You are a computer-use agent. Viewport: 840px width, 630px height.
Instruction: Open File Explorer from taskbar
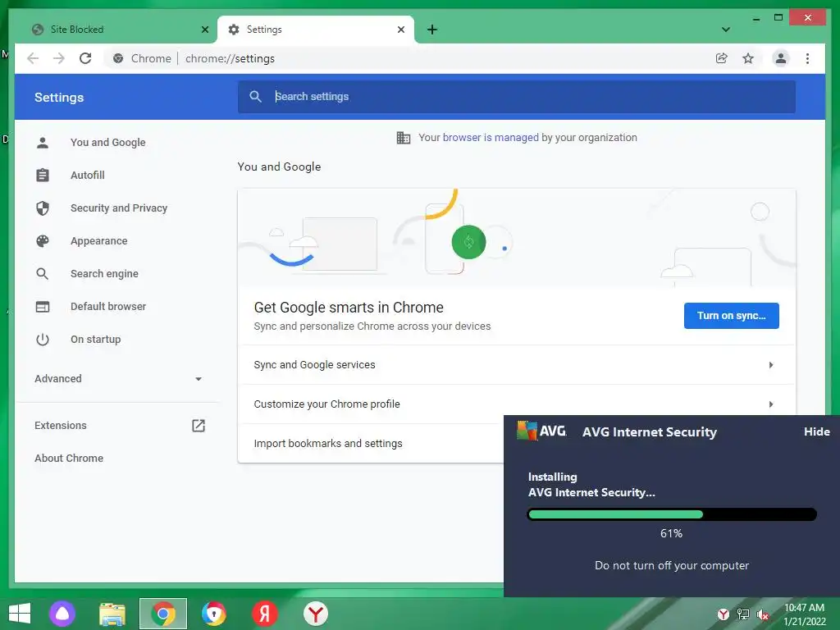[x=112, y=614]
